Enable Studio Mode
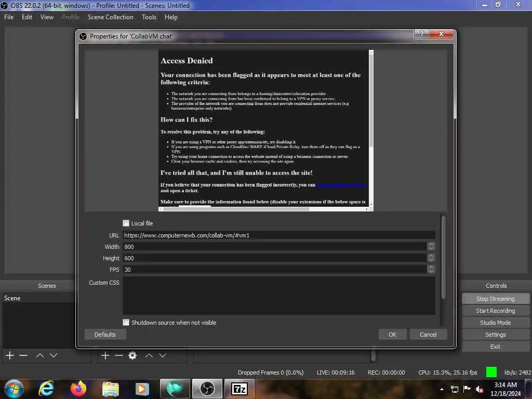 click(x=495, y=323)
